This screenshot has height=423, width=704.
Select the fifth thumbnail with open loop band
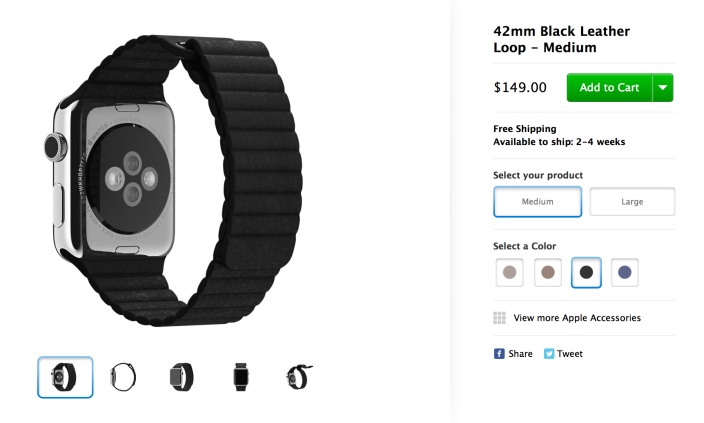click(x=299, y=377)
